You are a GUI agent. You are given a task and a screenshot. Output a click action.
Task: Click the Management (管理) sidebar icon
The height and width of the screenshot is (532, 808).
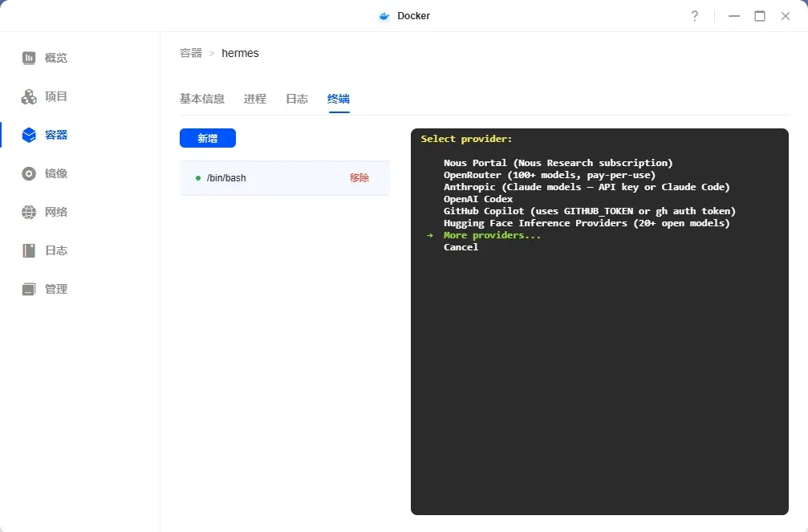click(29, 289)
